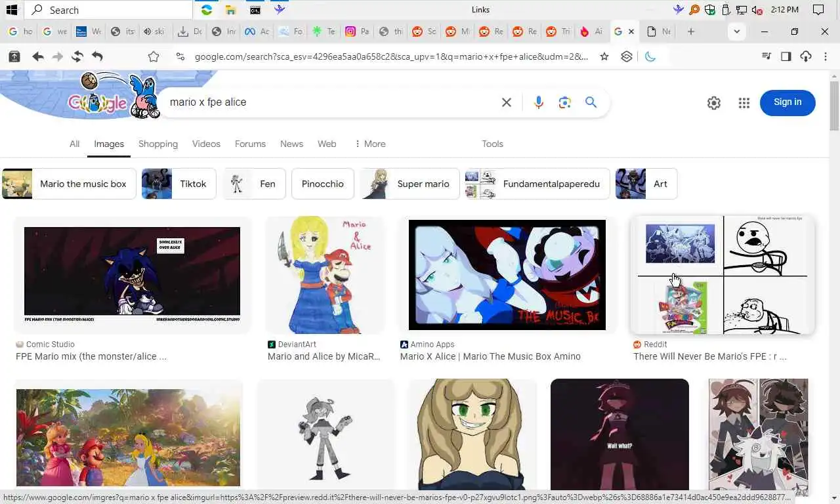
Task: Open Google quick settings gear
Action: point(714,102)
